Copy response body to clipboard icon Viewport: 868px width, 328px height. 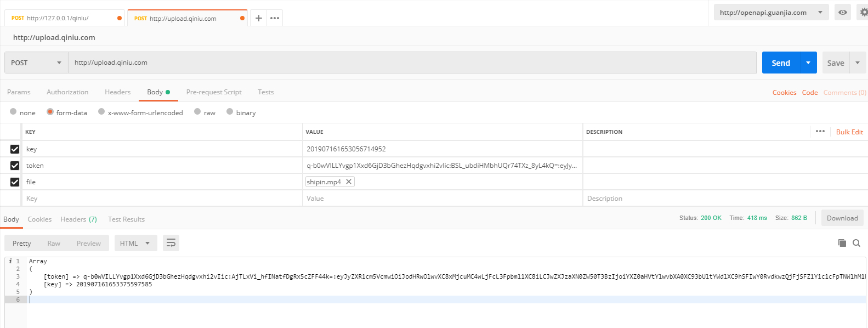click(842, 243)
